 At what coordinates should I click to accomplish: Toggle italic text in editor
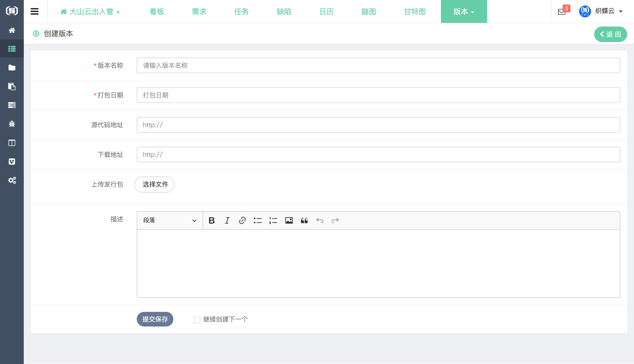[x=227, y=220]
